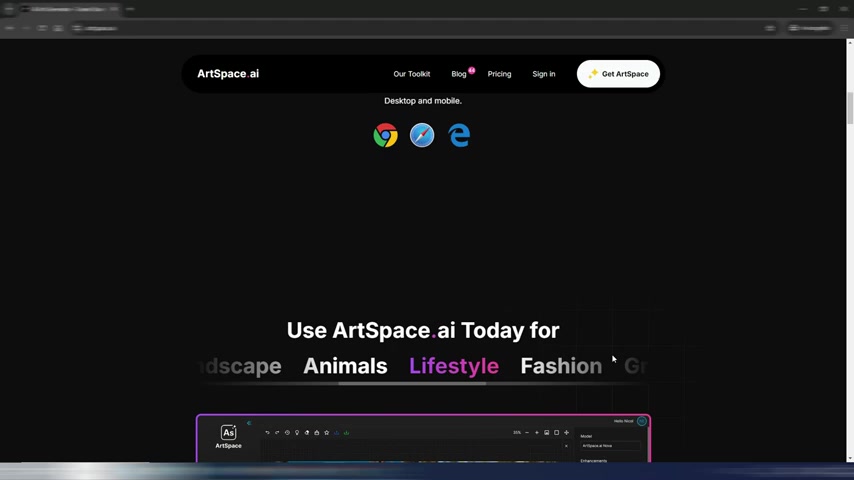Select the Animals category
854x480 pixels.
(x=345, y=366)
